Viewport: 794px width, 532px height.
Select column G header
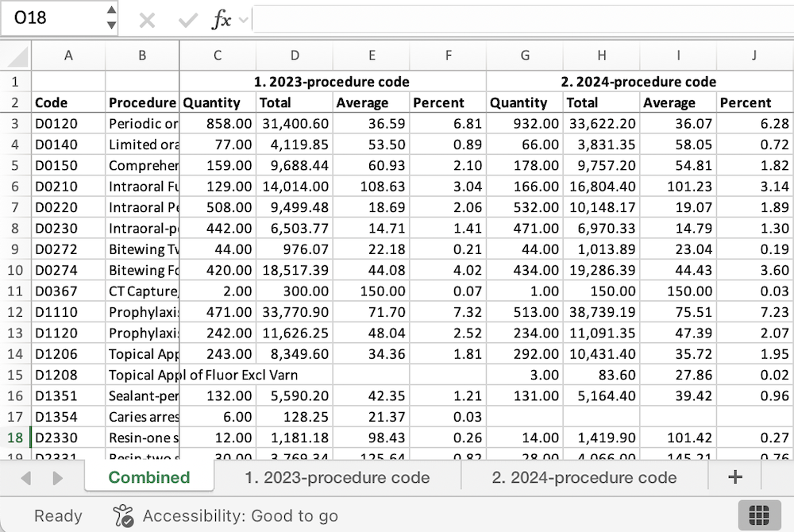tap(525, 55)
